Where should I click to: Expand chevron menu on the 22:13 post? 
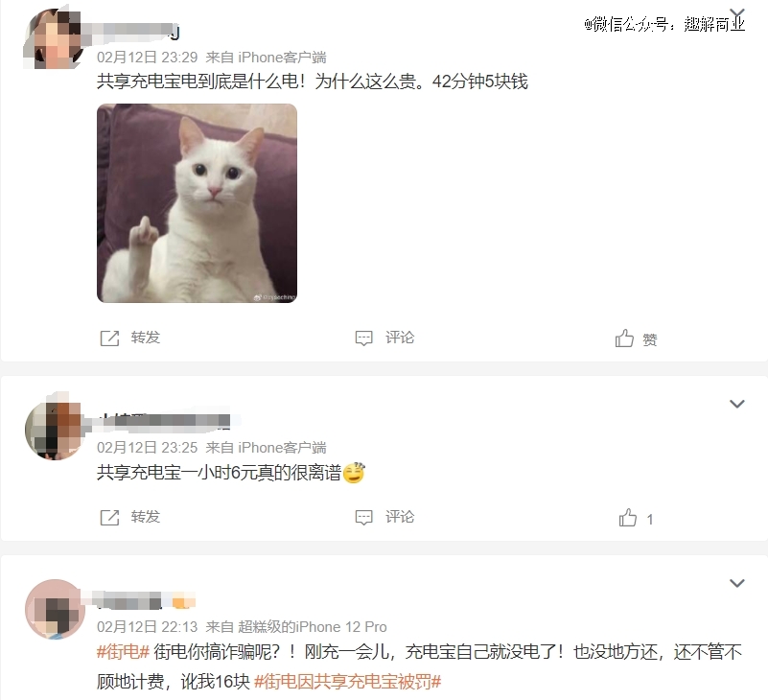coord(737,583)
